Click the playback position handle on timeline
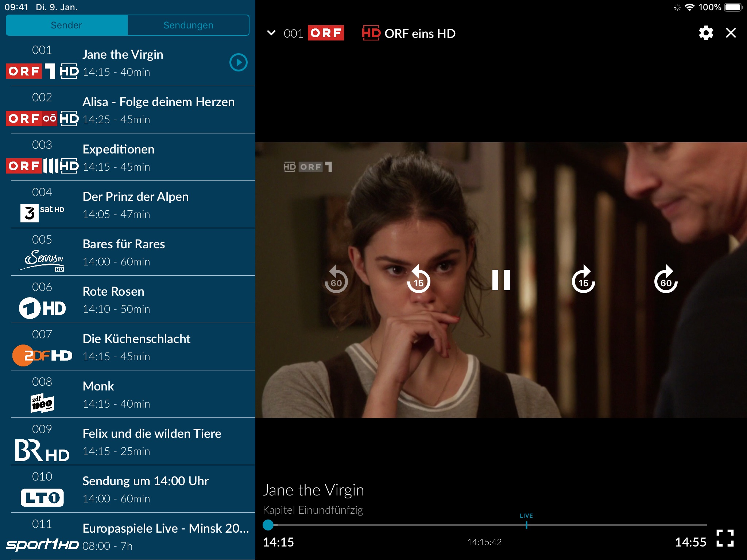747x560 pixels. [268, 525]
